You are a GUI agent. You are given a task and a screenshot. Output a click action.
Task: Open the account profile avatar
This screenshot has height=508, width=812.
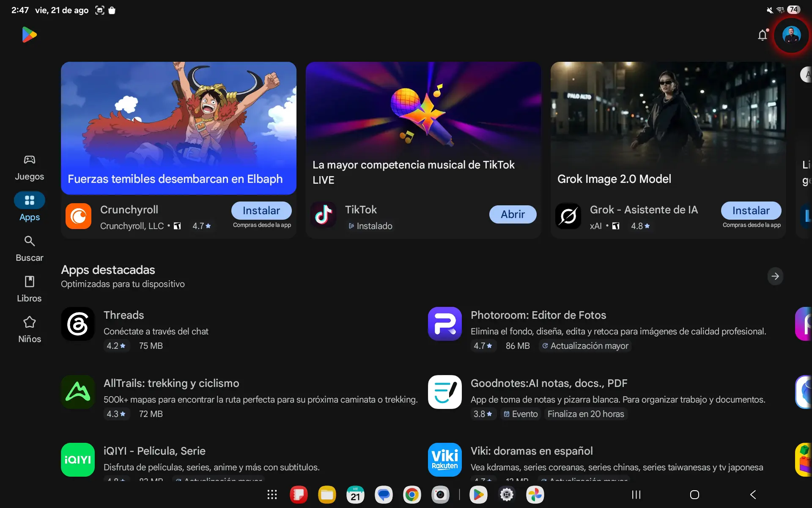791,35
